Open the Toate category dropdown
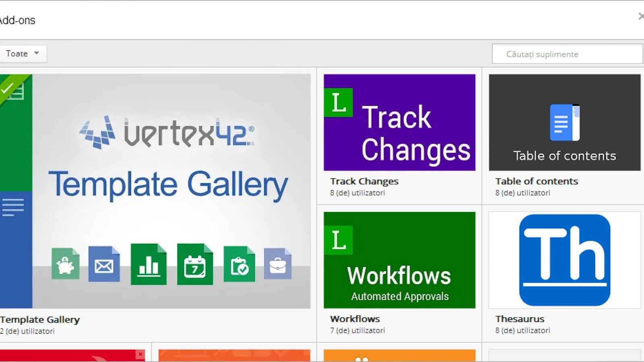Screen dimensions: 644x362 pos(23,53)
